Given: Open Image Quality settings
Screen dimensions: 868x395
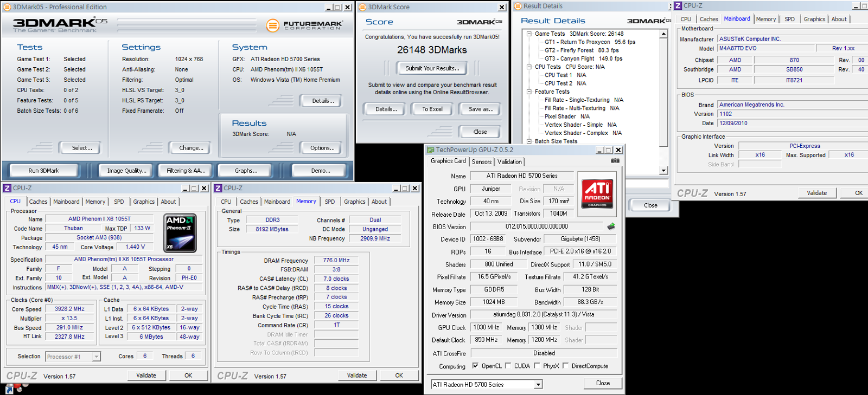Looking at the screenshot, I should (x=126, y=171).
